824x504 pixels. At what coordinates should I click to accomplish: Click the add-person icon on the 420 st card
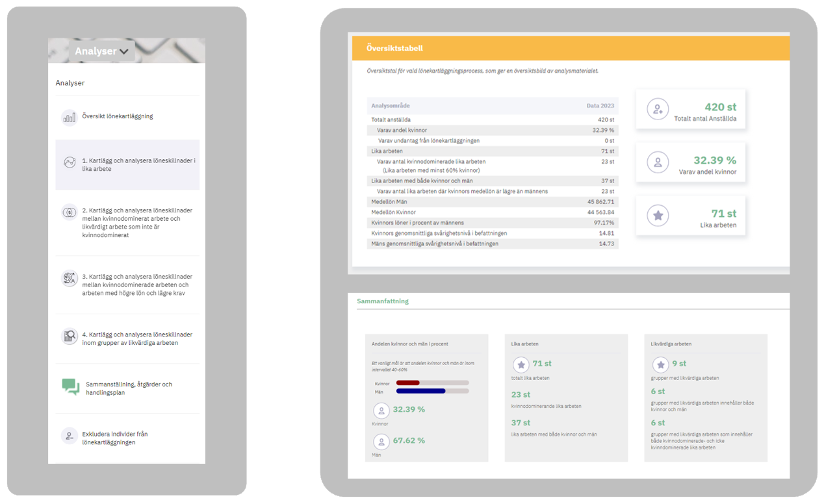658,109
